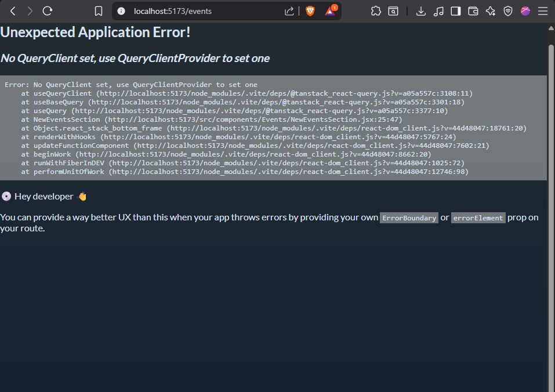This screenshot has height=392, width=555.
Task: Launch the Leo AI assistant
Action: coord(490,11)
